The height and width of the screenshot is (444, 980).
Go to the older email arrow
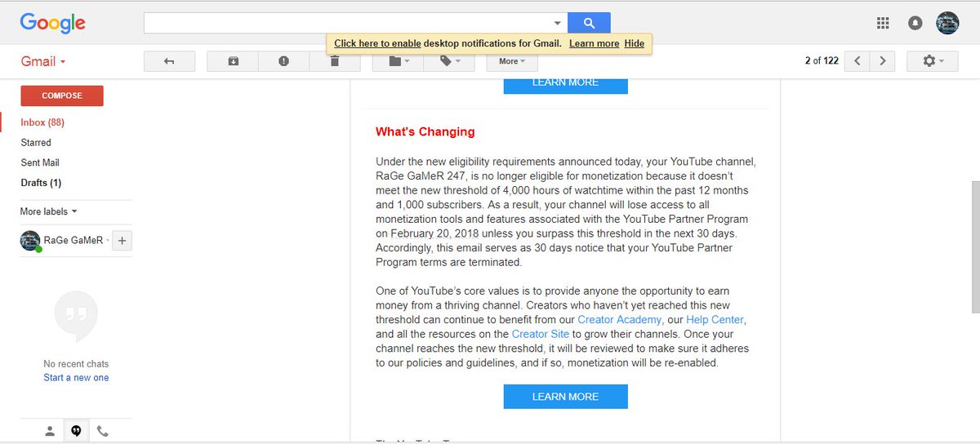coord(883,61)
